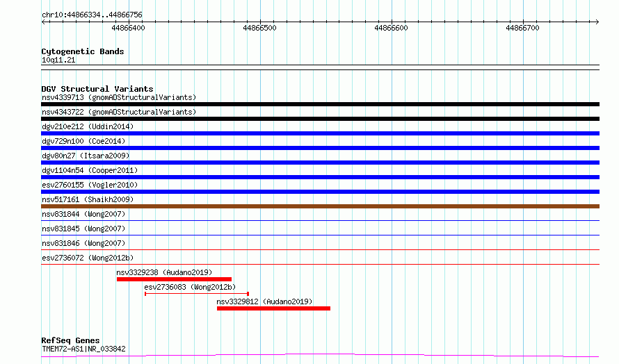Open the esv2736072 (Wong2012b) label
Viewport: 619px width, 364px height.
pos(88,258)
